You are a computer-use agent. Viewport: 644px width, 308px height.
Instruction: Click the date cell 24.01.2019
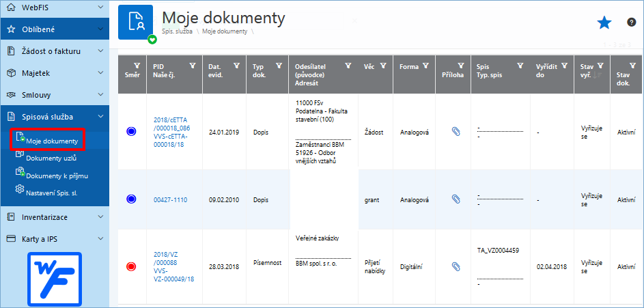pos(224,132)
